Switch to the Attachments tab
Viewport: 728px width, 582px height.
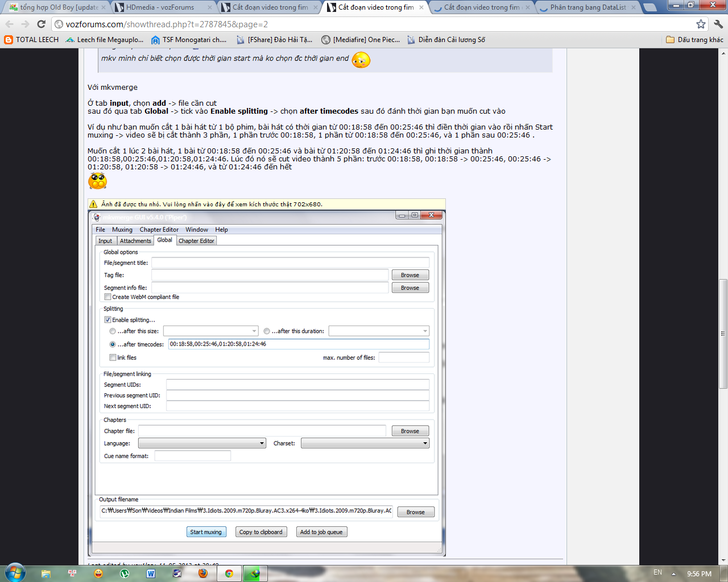coord(135,241)
